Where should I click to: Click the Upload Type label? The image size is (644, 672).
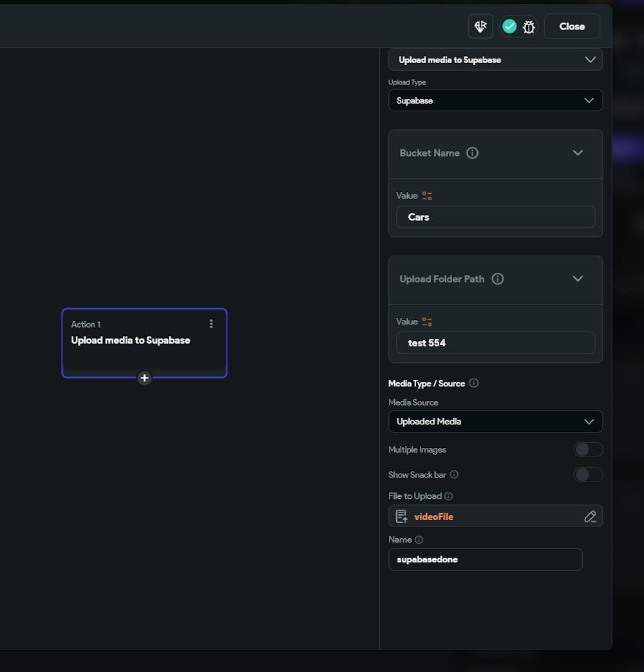[407, 82]
